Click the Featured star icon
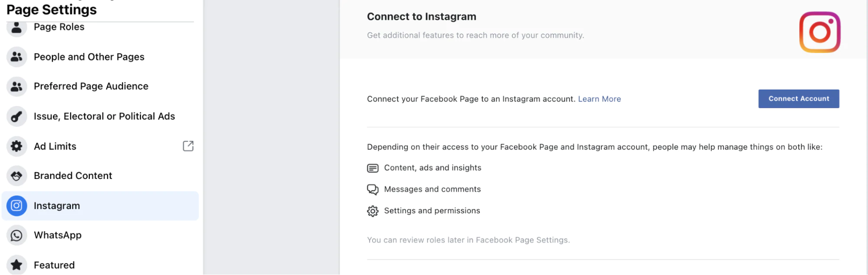Screen dimensions: 868x275 (x=17, y=265)
